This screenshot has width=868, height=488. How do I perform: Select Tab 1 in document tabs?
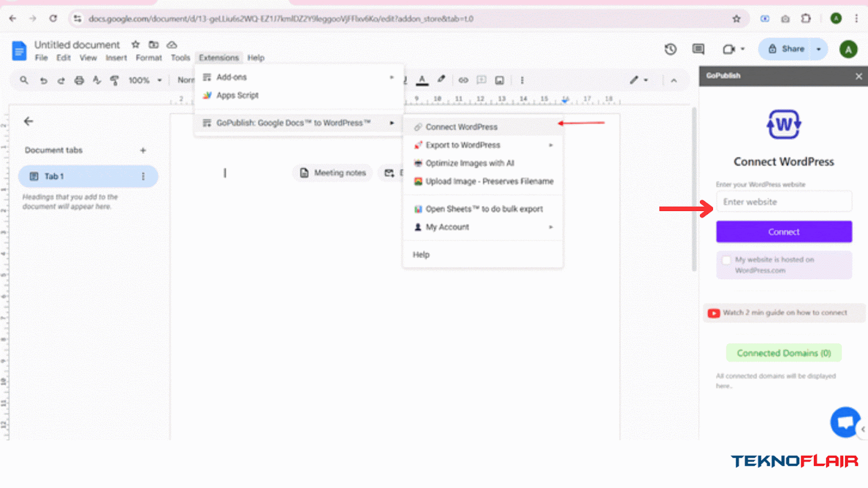pos(88,176)
